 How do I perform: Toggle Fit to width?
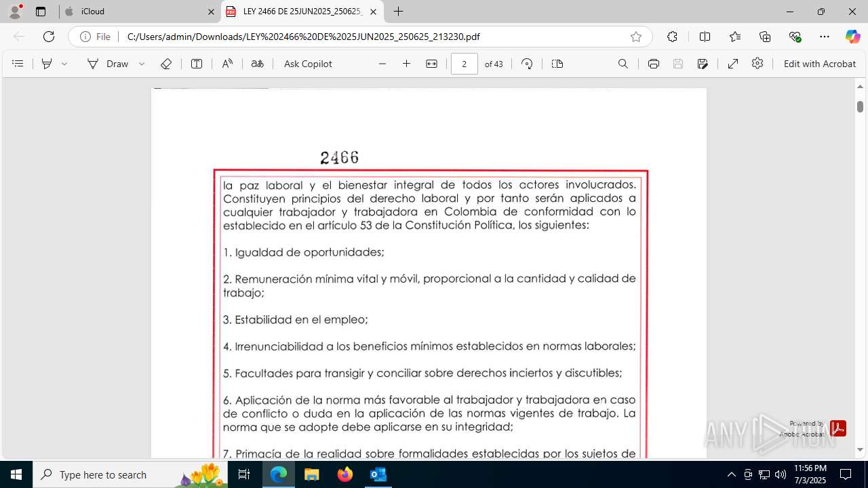coord(431,64)
